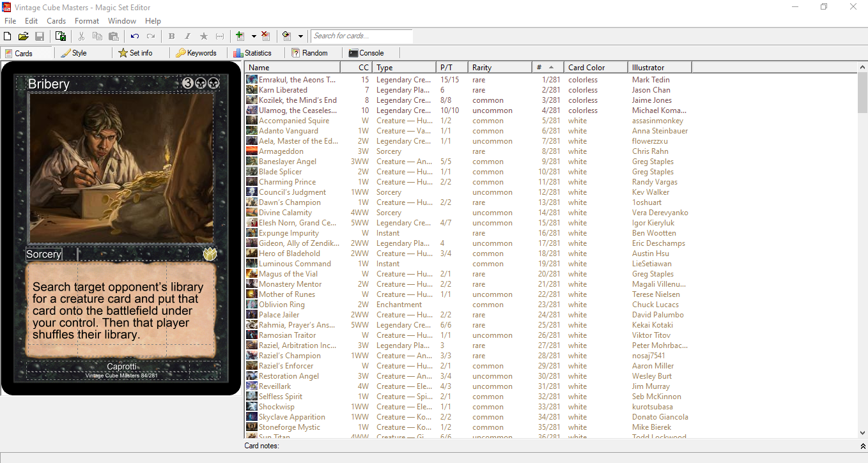This screenshot has height=463, width=868.
Task: Select the Restoration Angel row
Action: pos(551,376)
